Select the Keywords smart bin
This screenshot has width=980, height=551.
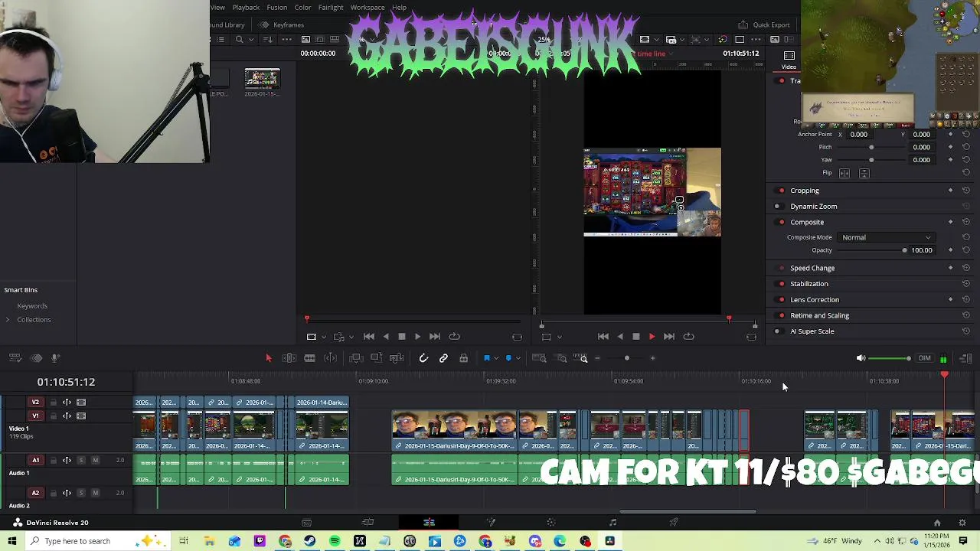point(32,306)
